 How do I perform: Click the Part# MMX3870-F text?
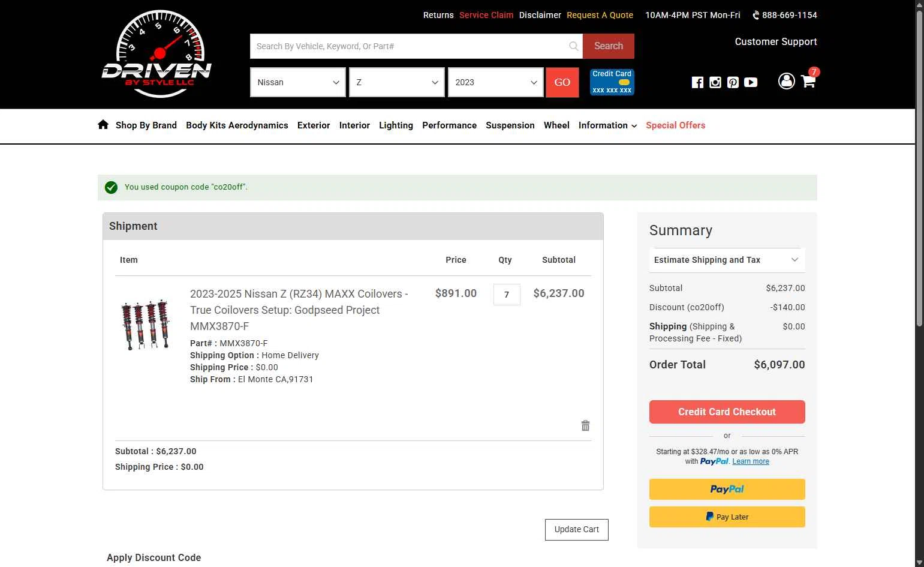click(x=229, y=343)
